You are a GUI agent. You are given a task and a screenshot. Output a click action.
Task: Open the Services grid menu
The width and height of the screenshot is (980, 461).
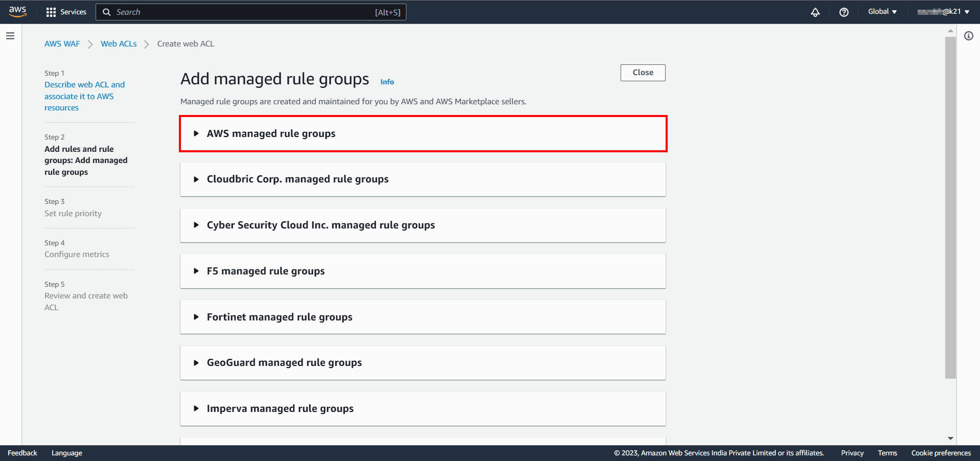pyautogui.click(x=66, y=12)
